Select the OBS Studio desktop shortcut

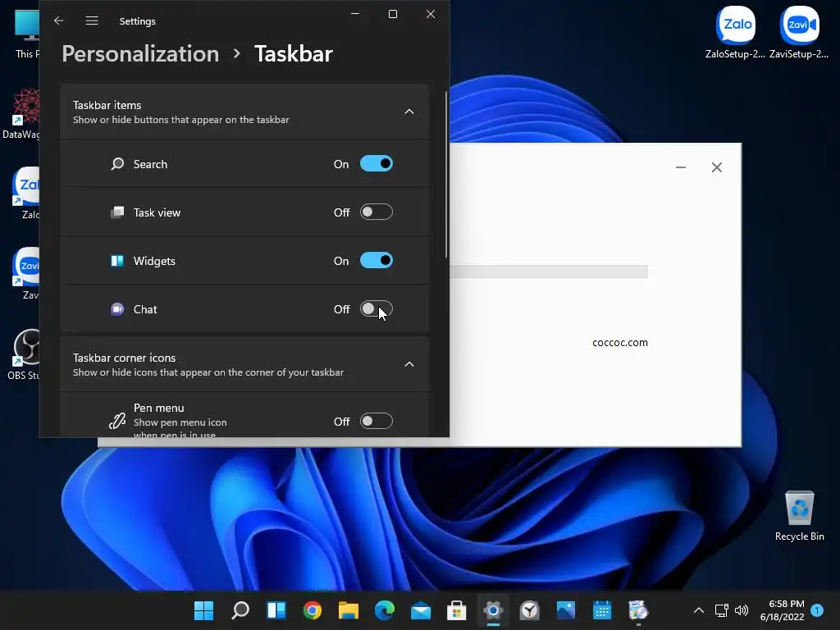[x=23, y=354]
